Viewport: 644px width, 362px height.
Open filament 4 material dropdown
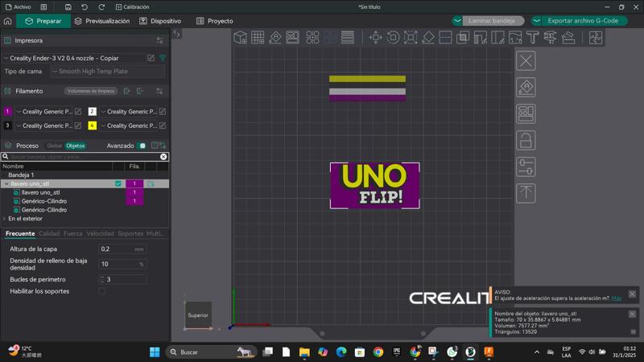(x=129, y=125)
